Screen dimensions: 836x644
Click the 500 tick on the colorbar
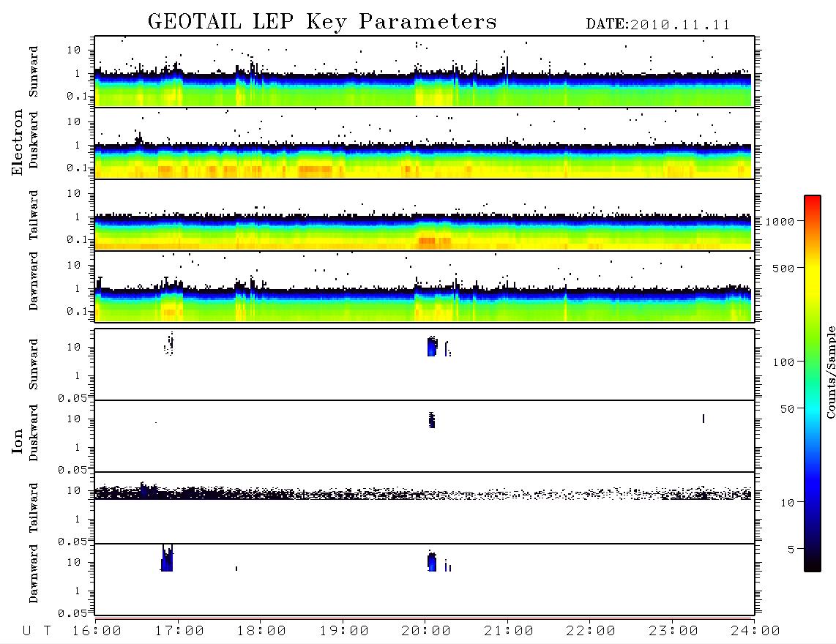(783, 269)
